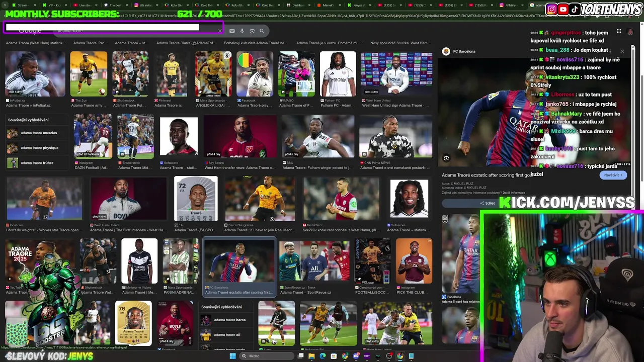
Task: Close the FC Barcelona image preview panel
Action: [x=622, y=51]
